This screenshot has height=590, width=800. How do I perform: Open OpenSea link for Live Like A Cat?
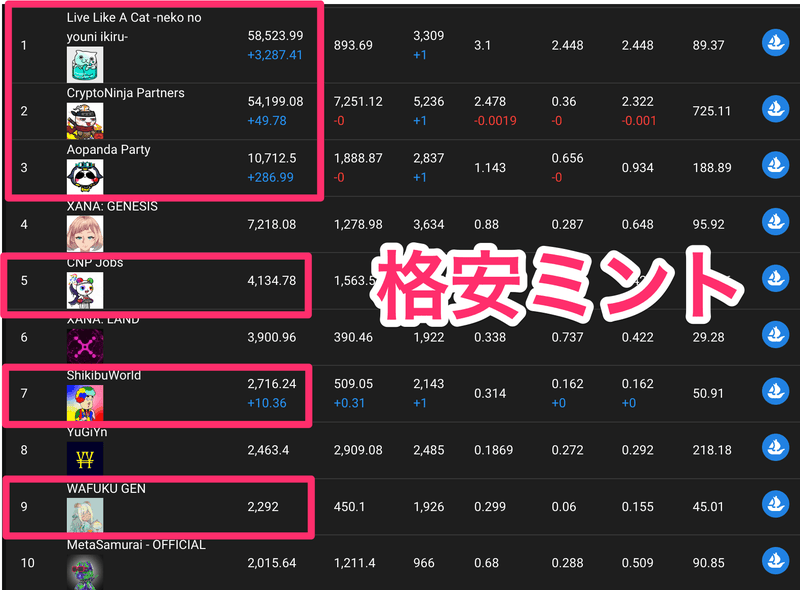776,42
